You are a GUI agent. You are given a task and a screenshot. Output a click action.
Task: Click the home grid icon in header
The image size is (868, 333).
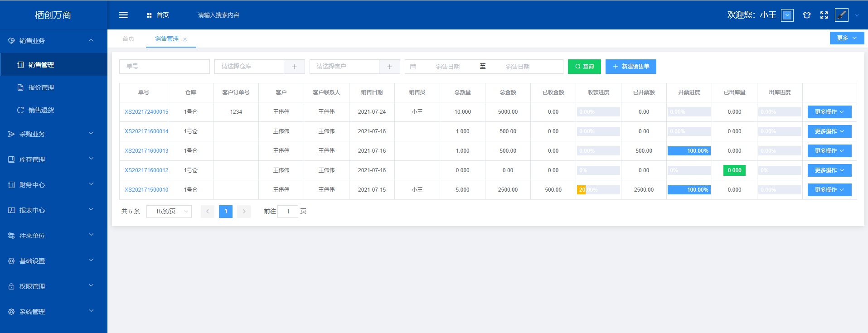click(x=149, y=15)
